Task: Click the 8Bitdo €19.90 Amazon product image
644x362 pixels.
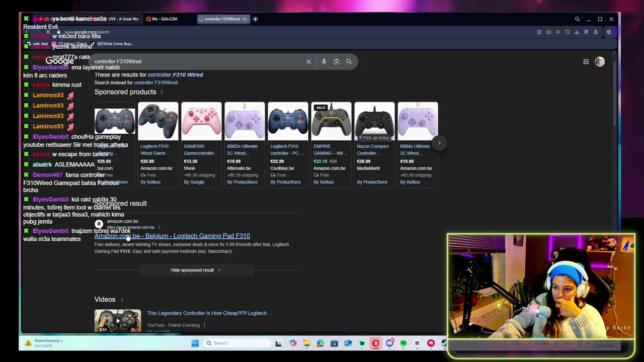Action: (418, 122)
